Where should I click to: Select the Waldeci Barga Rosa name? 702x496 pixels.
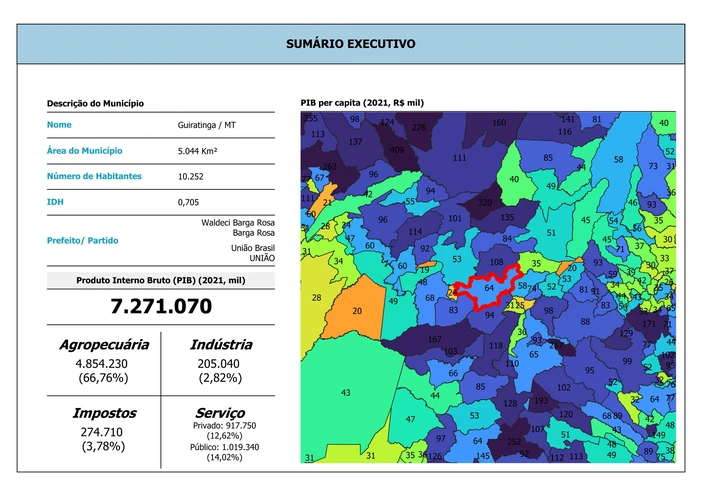[238, 222]
